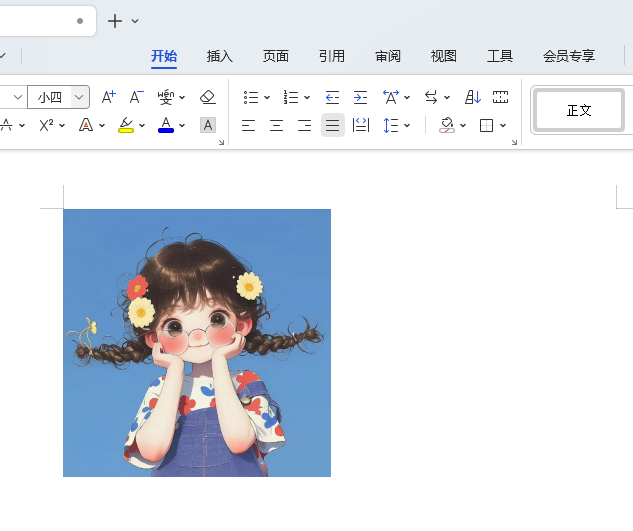Click the text effects A icon
Screen dimensions: 633x531
(x=86, y=125)
